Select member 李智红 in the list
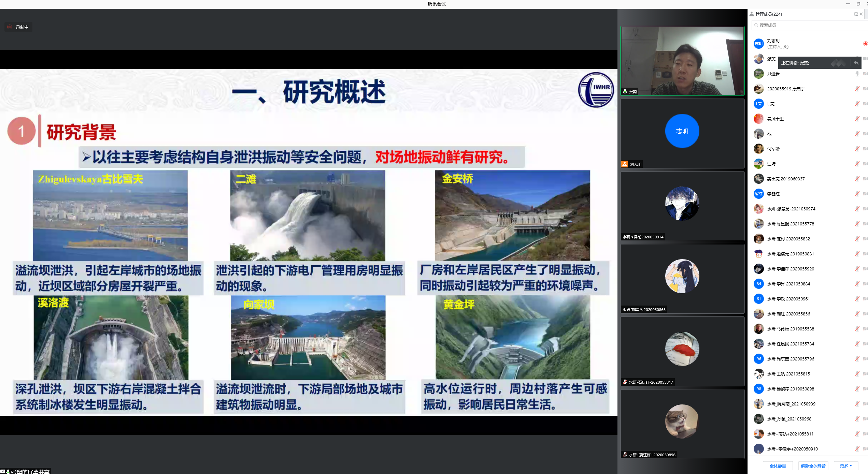 click(773, 194)
